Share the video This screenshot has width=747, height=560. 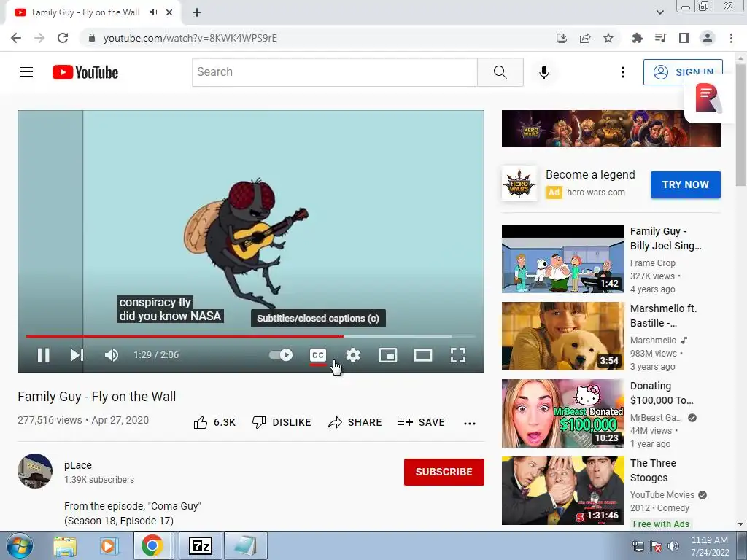[355, 422]
